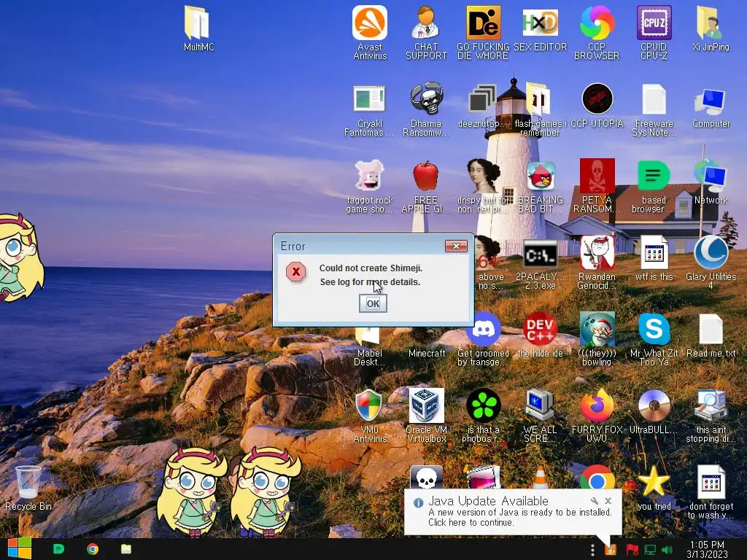Open the HxD hex editor icon
Image resolution: width=747 pixels, height=560 pixels.
540,28
